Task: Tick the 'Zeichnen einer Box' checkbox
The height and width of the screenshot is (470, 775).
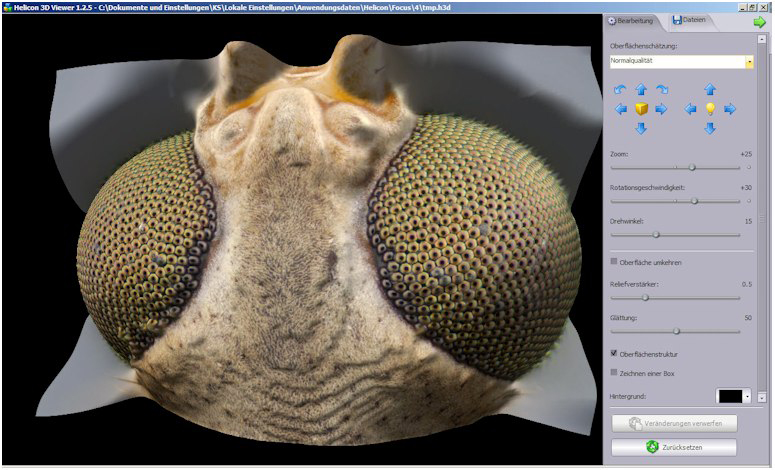Action: click(x=614, y=372)
